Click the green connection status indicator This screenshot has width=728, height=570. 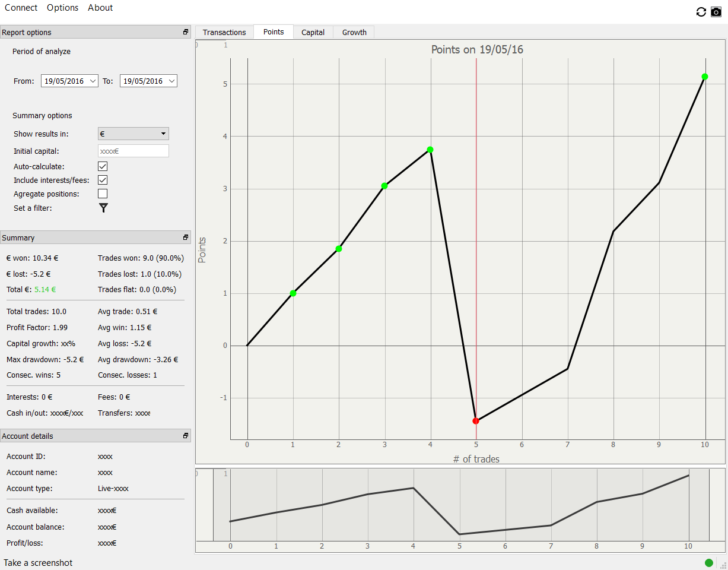pyautogui.click(x=709, y=563)
